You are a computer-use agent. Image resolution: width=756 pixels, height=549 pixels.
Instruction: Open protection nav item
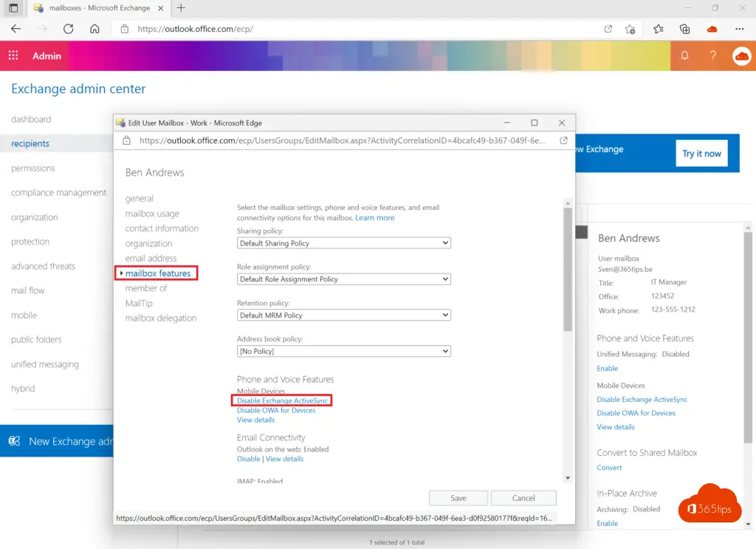tap(30, 241)
